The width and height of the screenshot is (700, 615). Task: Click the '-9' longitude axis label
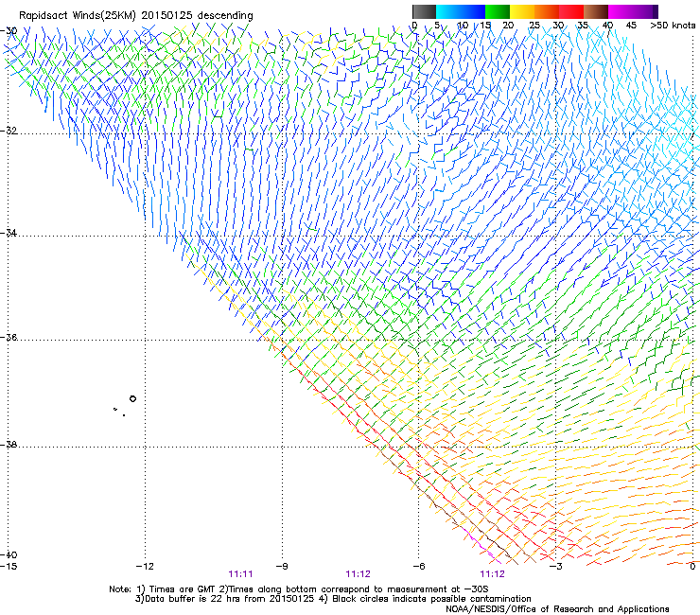(x=282, y=566)
